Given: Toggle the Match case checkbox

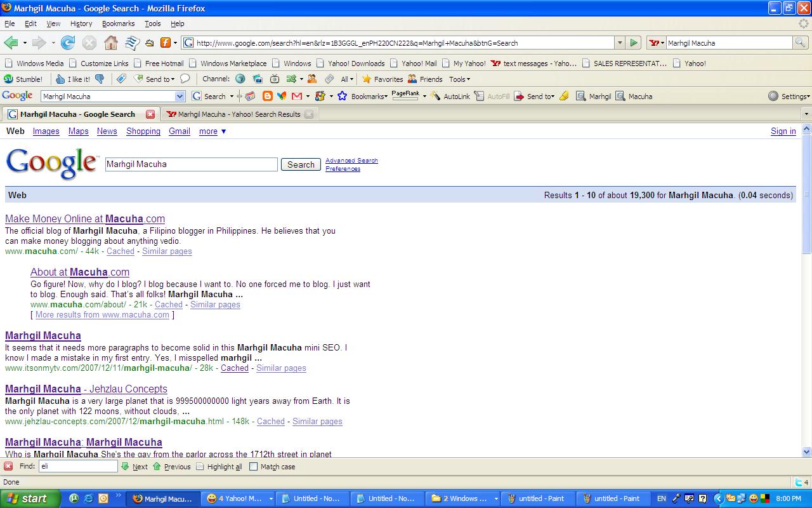Looking at the screenshot, I should (x=254, y=466).
